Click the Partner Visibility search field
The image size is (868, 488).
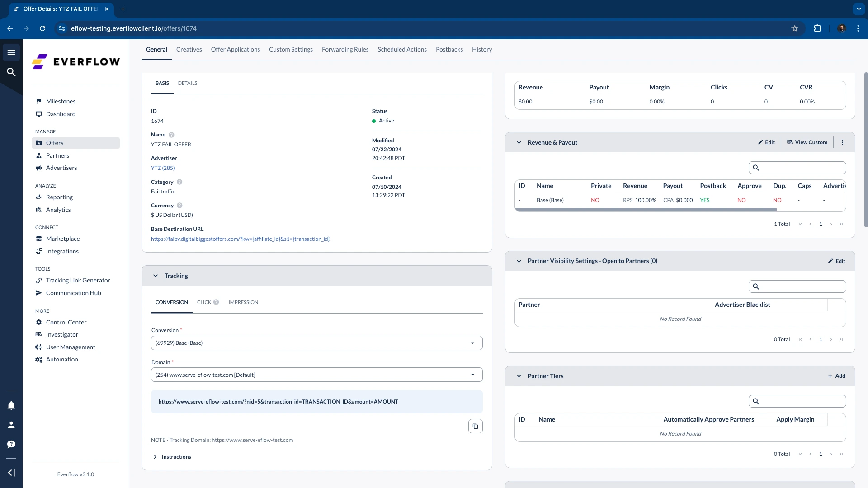click(802, 286)
